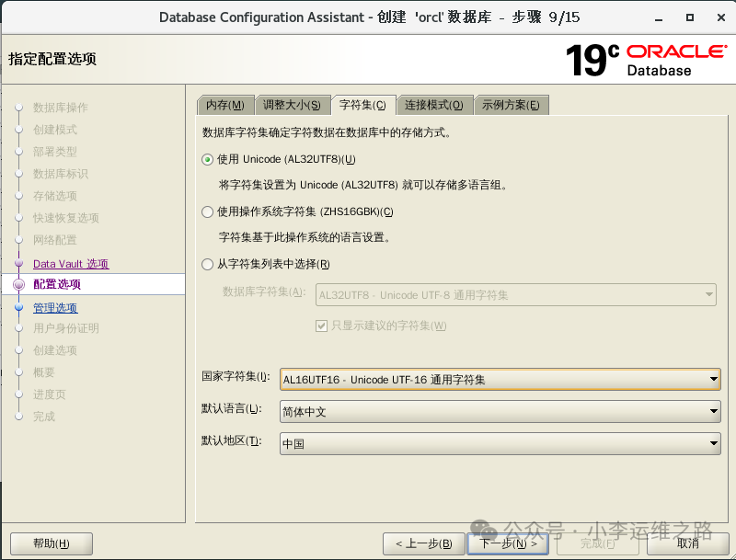The image size is (736, 560).
Task: Toggle 只显示建议的字符集 checkbox
Action: [x=321, y=326]
